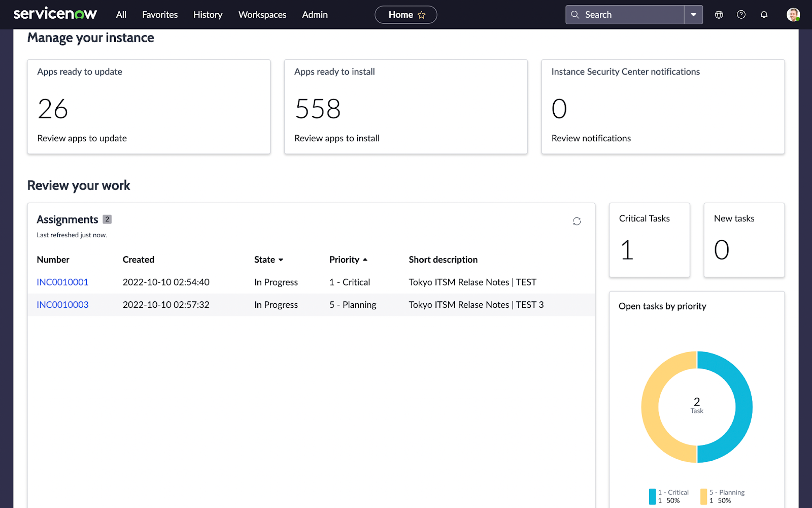Viewport: 812px width, 508px height.
Task: Click 'Tokyo ITSM Relase Notes | TEST 3' description
Action: coord(476,305)
